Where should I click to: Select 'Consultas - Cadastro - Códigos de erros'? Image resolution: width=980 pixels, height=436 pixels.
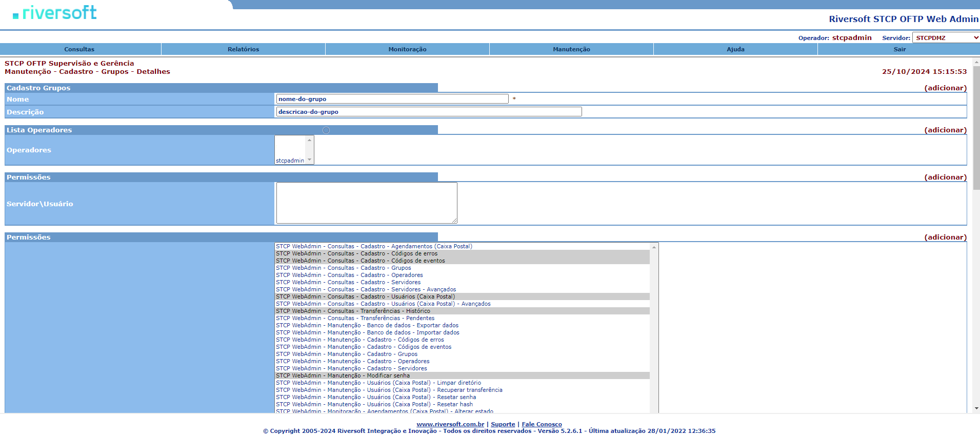pyautogui.click(x=463, y=253)
